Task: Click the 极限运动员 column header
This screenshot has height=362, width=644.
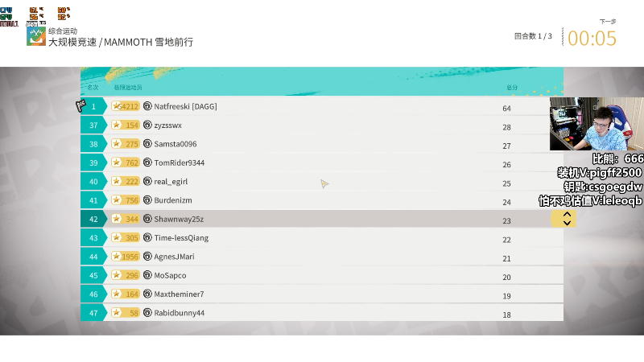Action: [x=128, y=88]
